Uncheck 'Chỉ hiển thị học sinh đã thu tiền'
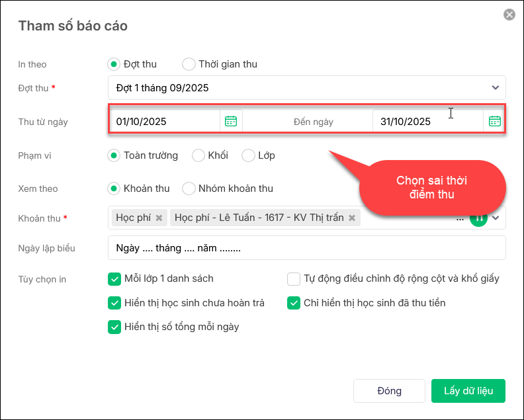Viewport: 524px width, 420px height. 294,303
